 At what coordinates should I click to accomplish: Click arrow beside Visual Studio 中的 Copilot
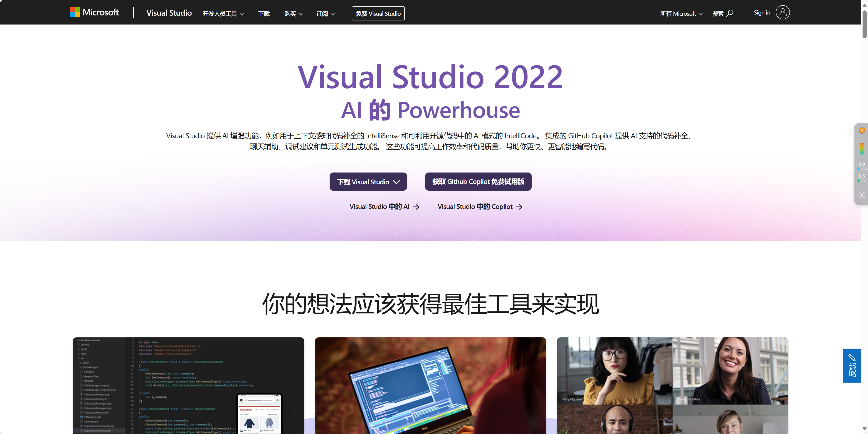click(519, 207)
